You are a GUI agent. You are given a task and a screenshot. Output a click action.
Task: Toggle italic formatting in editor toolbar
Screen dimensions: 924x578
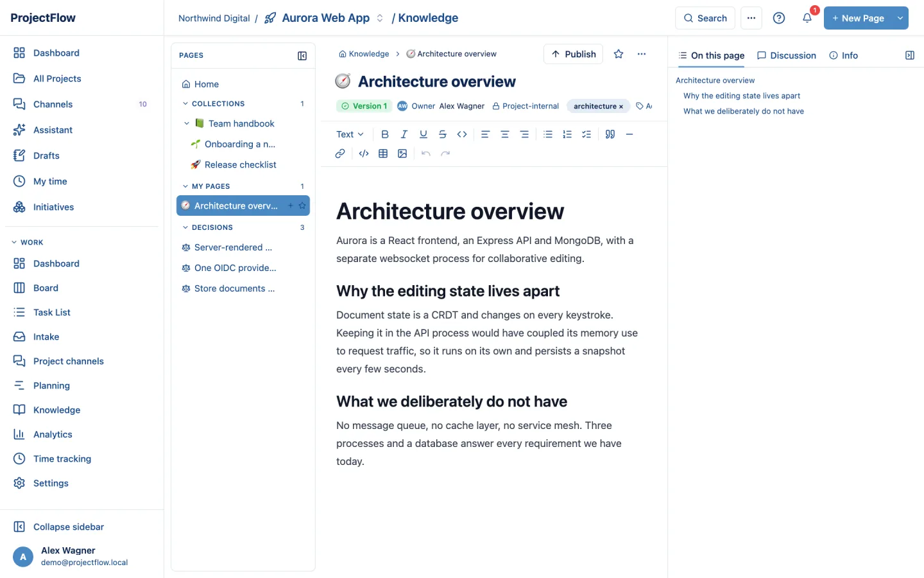tap(404, 134)
